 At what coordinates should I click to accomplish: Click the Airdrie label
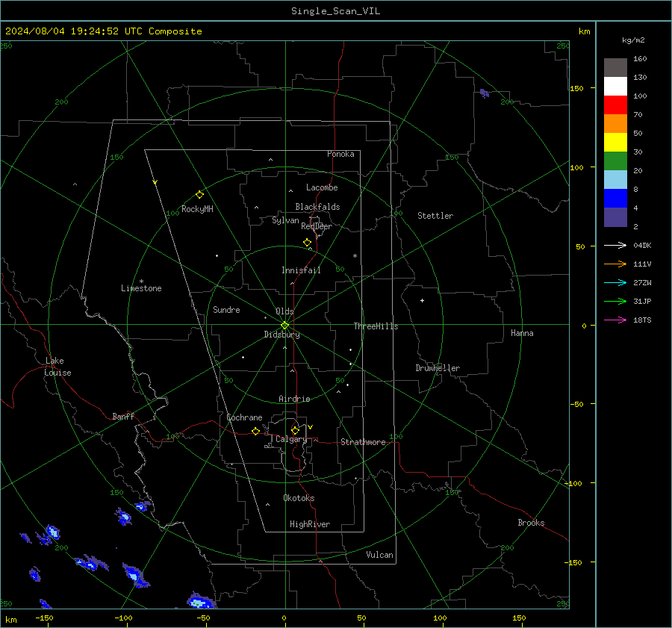coord(294,399)
